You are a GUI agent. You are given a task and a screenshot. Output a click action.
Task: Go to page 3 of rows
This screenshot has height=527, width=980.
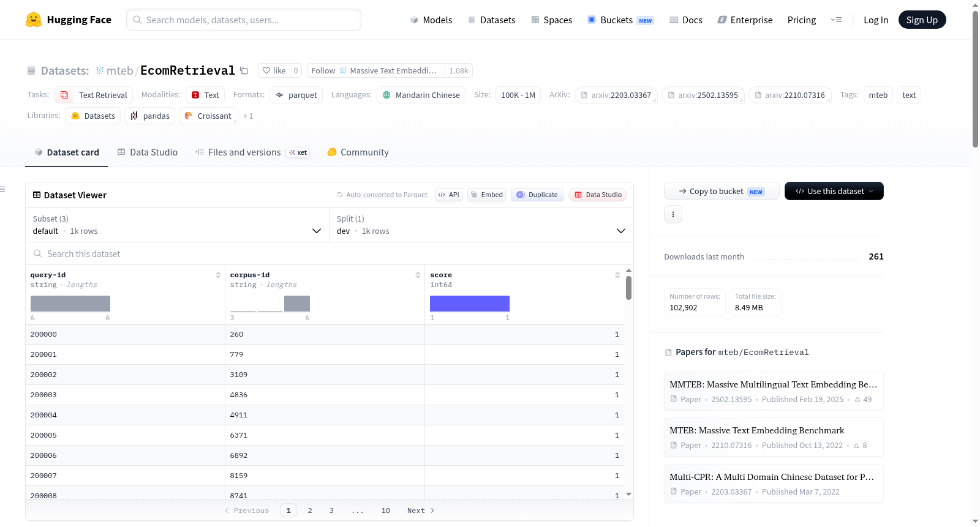coord(331,510)
